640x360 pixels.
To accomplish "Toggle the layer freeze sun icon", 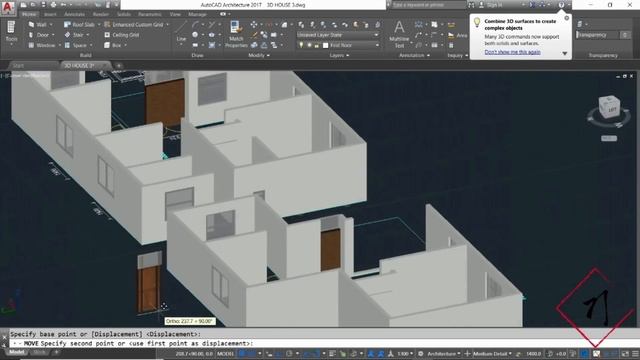I will 309,45.
